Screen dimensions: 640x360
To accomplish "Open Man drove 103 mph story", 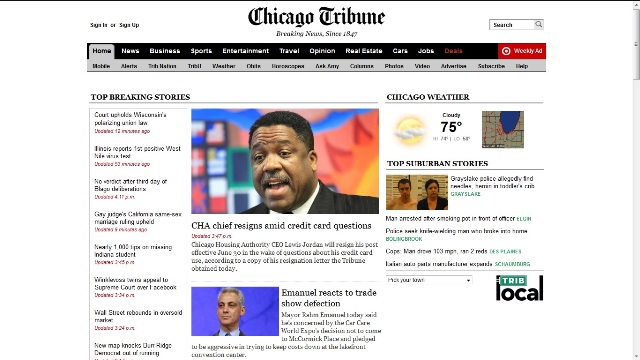I will (437, 251).
